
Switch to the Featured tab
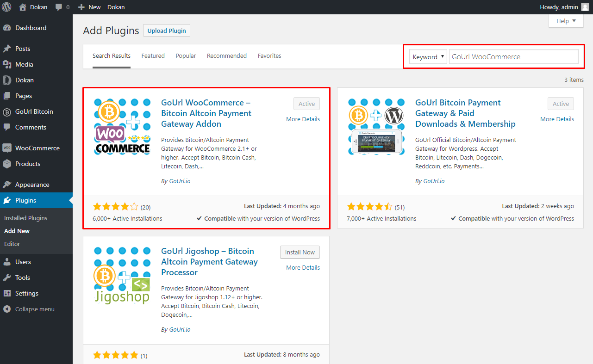pyautogui.click(x=153, y=56)
